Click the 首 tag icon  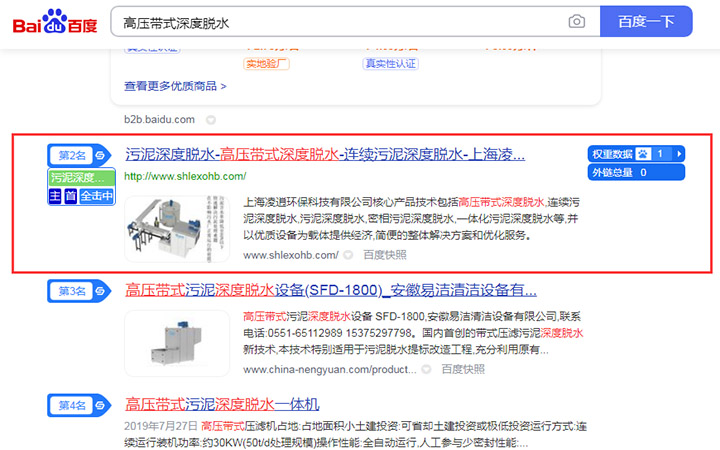tap(70, 196)
